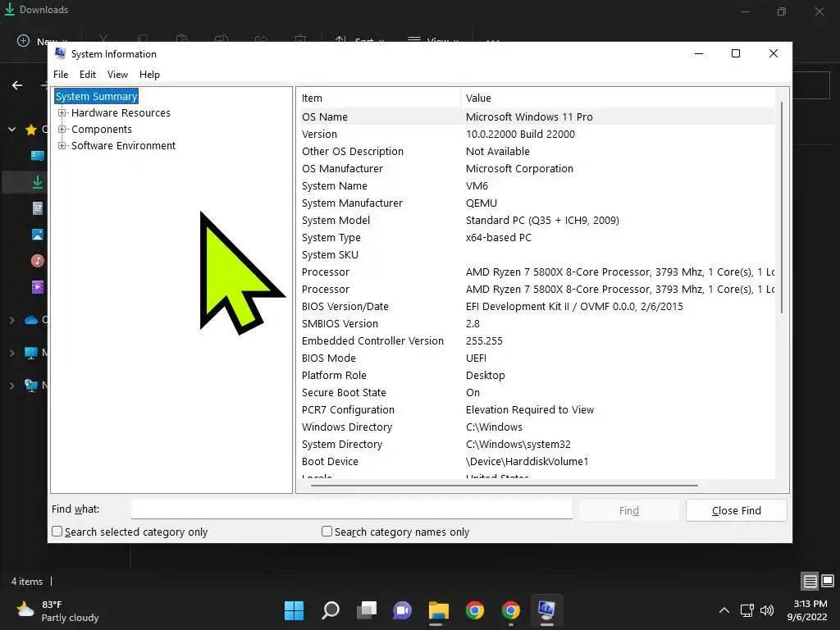The height and width of the screenshot is (630, 840).
Task: Select the Processor row above BIOS Version/Date
Action: (536, 290)
